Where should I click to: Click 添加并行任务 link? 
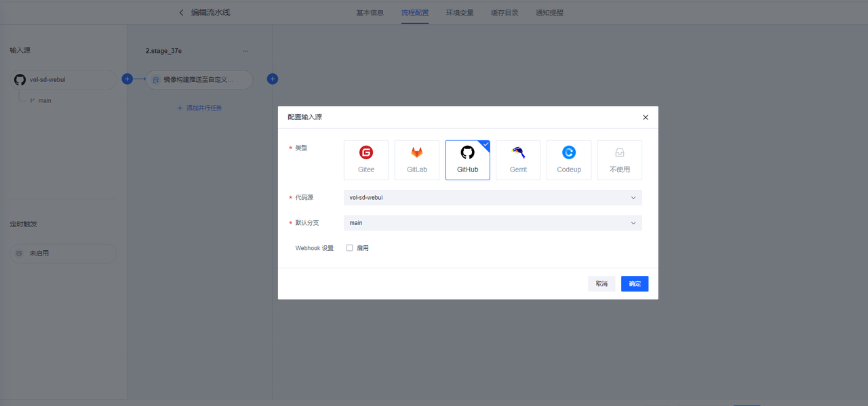[199, 108]
